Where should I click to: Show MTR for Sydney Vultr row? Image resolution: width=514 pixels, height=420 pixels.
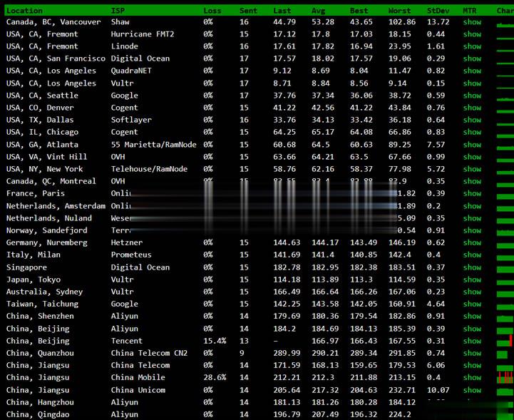pos(472,292)
